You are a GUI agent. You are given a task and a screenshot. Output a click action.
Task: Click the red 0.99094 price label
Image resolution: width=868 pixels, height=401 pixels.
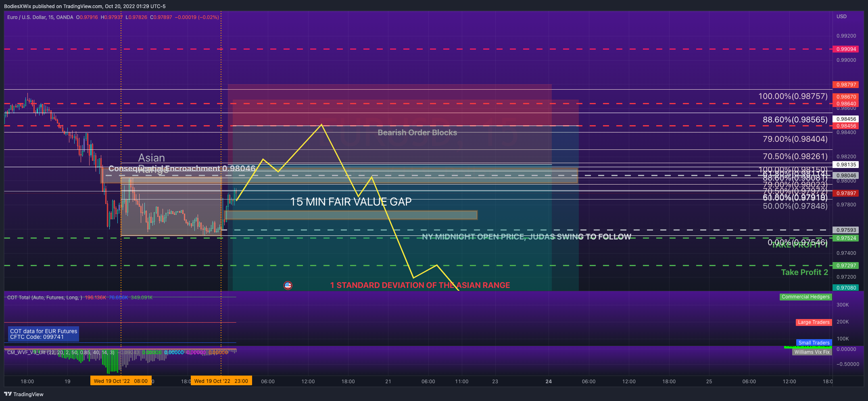[846, 49]
